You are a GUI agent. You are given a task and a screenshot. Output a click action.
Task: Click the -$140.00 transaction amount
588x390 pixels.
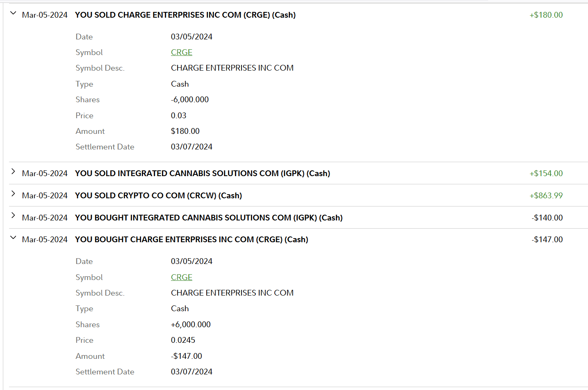point(547,218)
